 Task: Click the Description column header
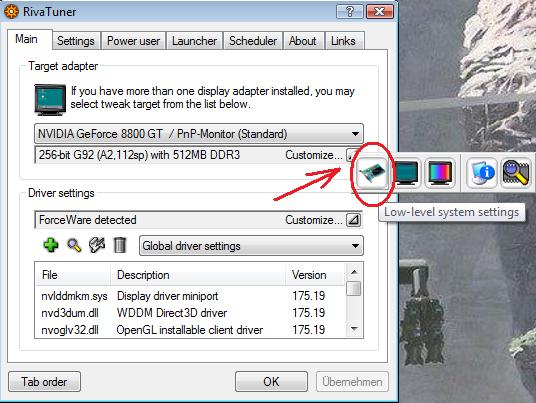pyautogui.click(x=198, y=275)
